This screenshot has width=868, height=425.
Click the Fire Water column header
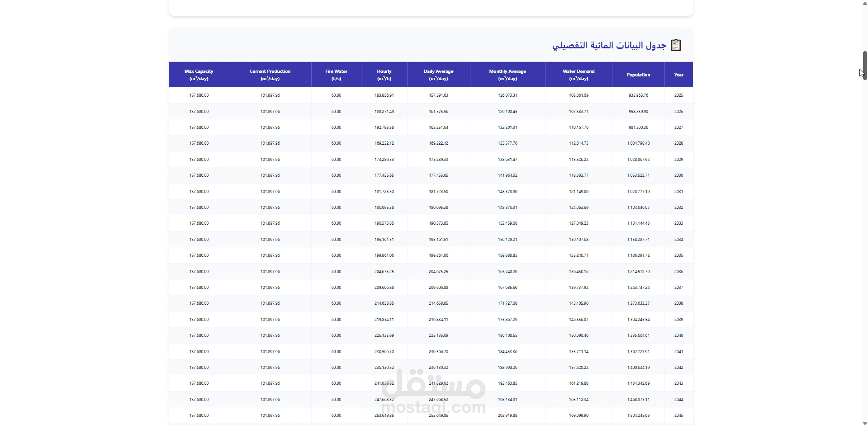click(x=336, y=75)
